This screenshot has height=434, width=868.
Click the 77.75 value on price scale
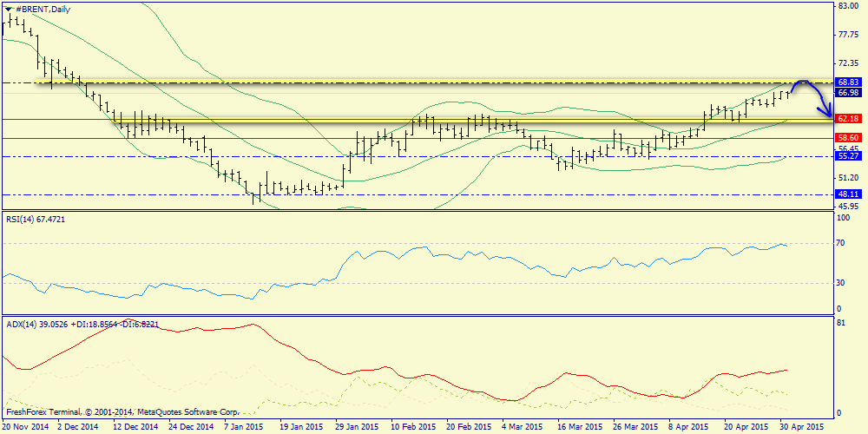847,35
